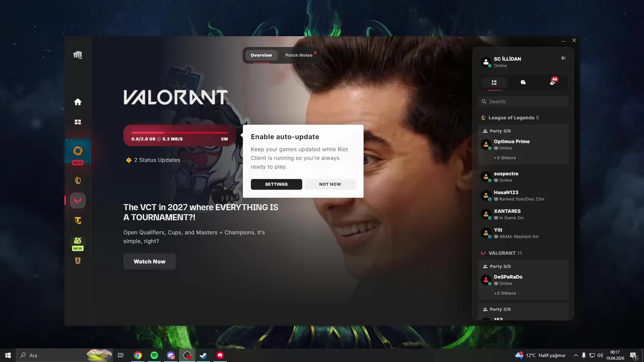The width and height of the screenshot is (644, 362).
Task: Open Riot Client red taskbar icon
Action: click(220, 355)
